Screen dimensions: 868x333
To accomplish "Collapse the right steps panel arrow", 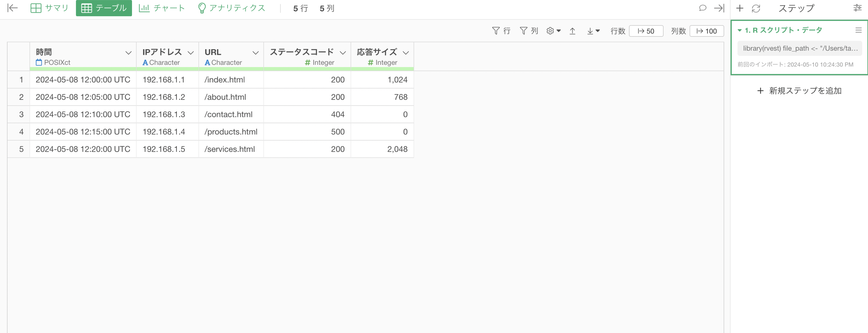I will pos(719,8).
